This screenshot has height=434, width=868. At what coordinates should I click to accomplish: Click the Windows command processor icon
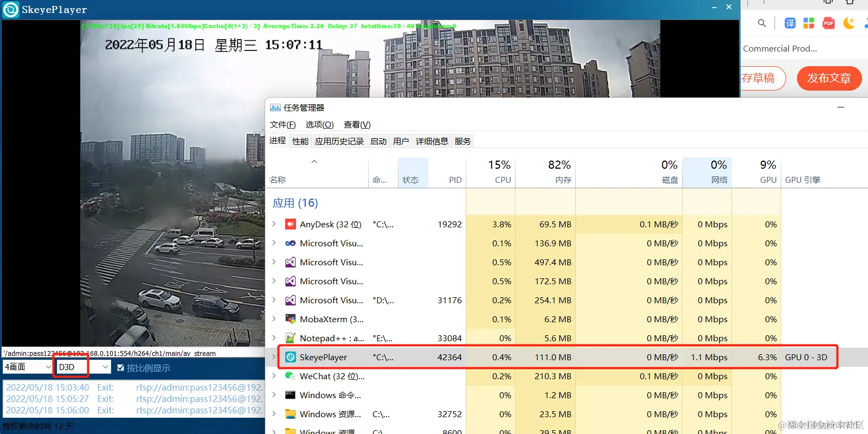(x=291, y=395)
